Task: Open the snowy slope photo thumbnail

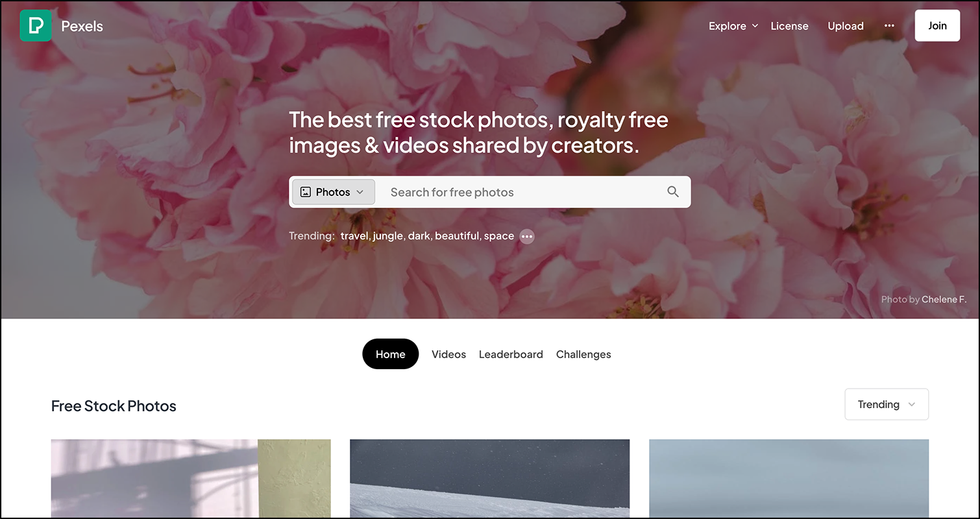Action: pos(489,479)
